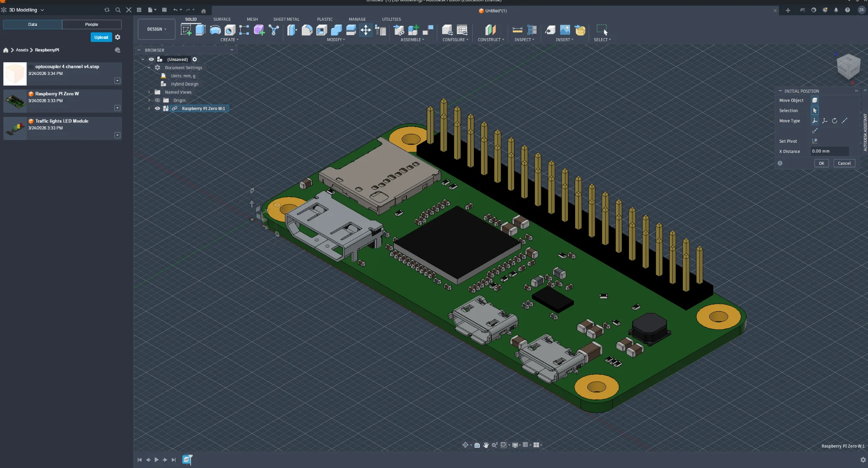Screen dimensions: 868x468
Task: Click the Cancel button
Action: pyautogui.click(x=844, y=163)
